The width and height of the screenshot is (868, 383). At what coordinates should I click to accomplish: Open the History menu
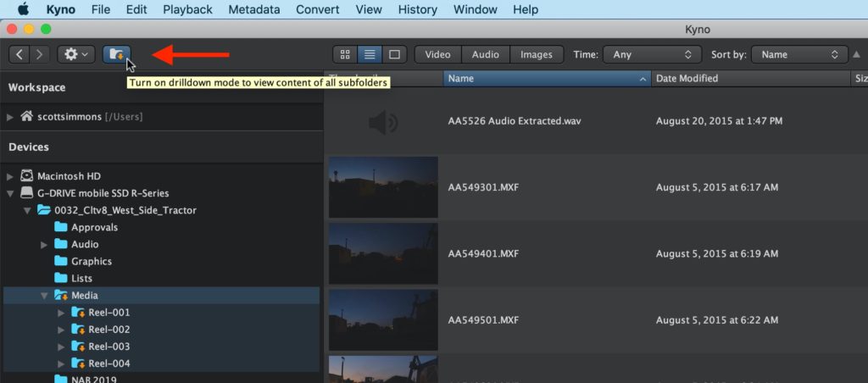tap(417, 9)
